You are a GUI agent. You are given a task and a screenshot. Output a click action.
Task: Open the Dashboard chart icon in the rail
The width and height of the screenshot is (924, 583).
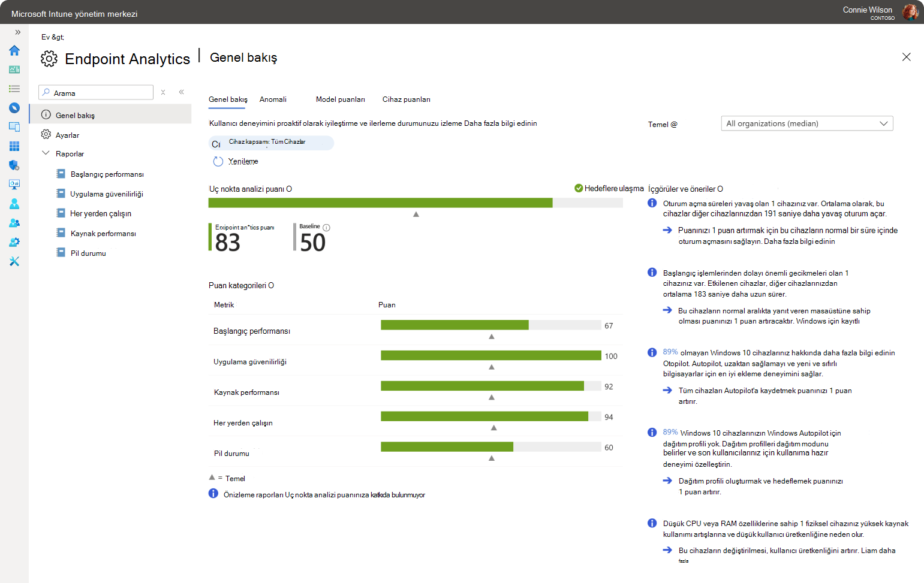[x=14, y=70]
